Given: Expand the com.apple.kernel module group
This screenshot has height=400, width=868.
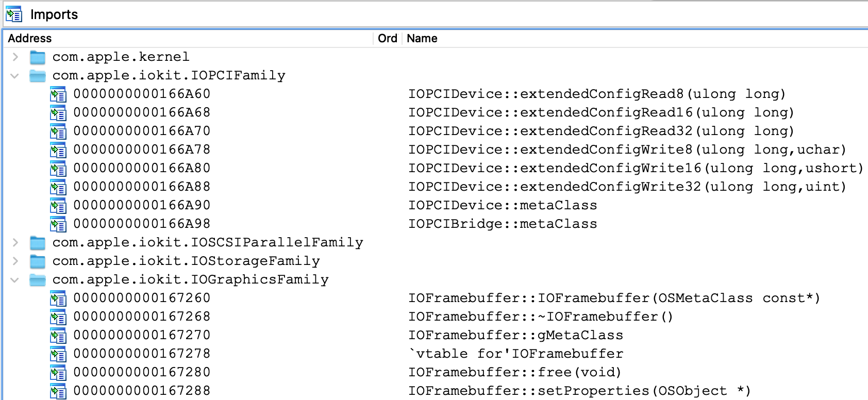Looking at the screenshot, I should pos(15,57).
